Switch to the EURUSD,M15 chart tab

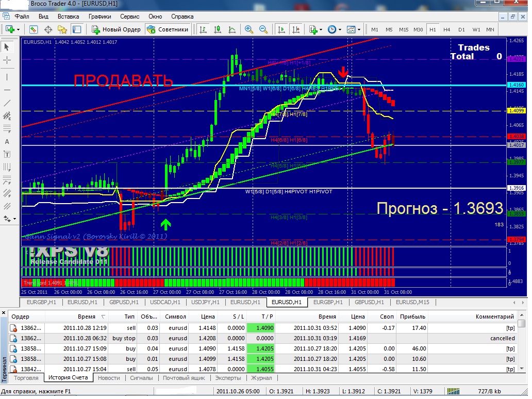(412, 302)
